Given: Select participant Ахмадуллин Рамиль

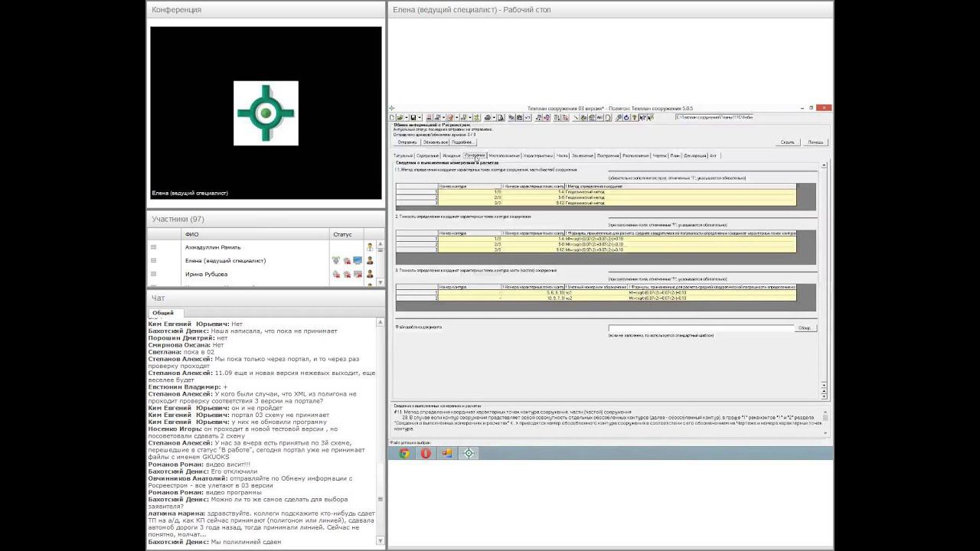Looking at the screenshot, I should (213, 247).
